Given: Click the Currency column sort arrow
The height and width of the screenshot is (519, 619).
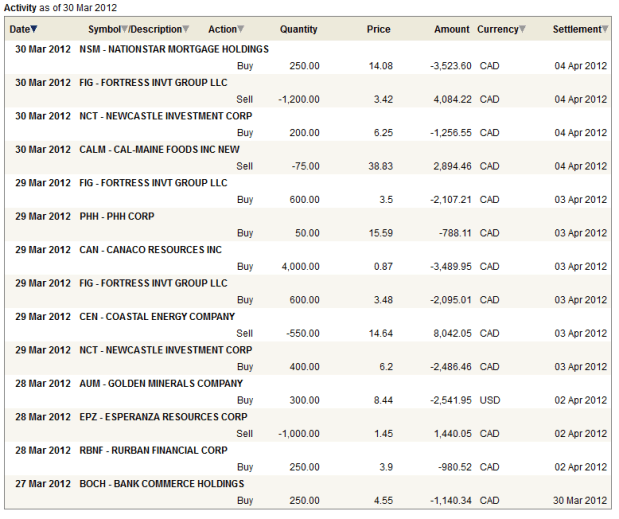Looking at the screenshot, I should pyautogui.click(x=521, y=29).
